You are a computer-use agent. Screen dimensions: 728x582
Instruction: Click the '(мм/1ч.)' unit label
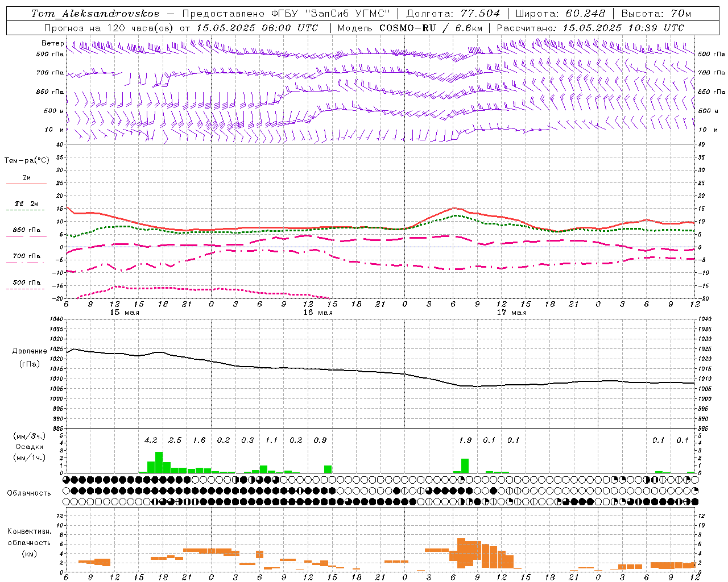coord(29,458)
